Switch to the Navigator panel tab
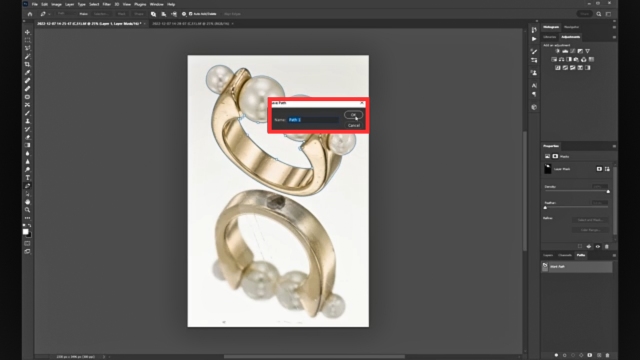 (x=571, y=27)
